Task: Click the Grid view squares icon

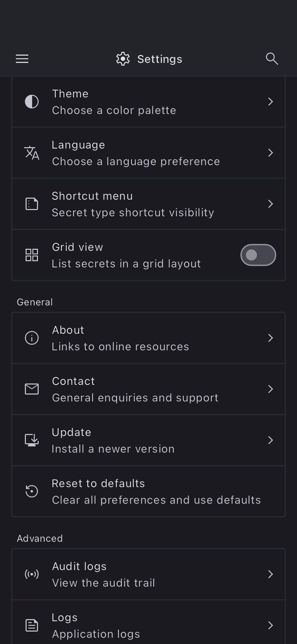Action: pos(32,255)
